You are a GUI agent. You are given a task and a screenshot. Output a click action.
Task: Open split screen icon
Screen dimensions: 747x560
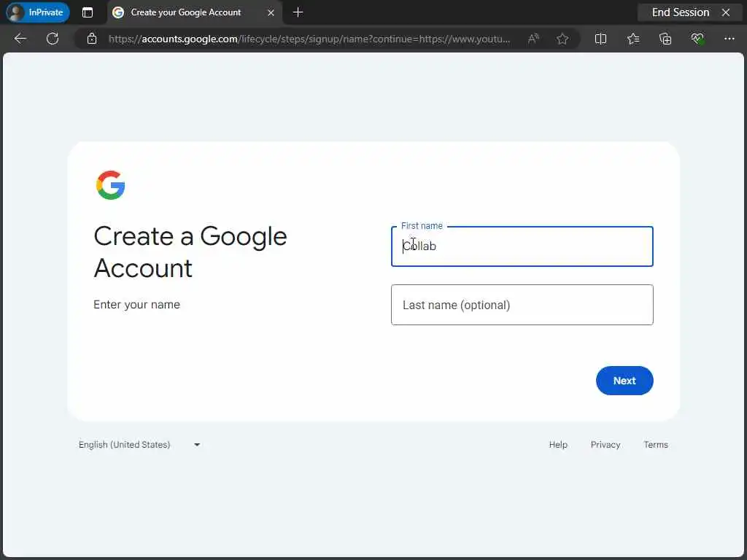pos(601,39)
